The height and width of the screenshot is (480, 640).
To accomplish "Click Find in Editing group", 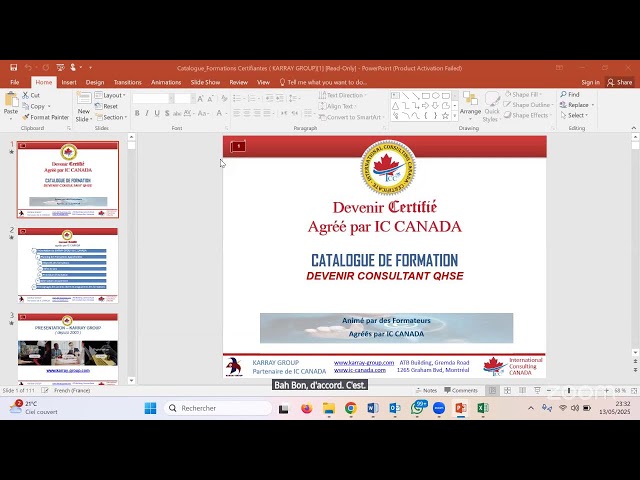I will coord(570,94).
